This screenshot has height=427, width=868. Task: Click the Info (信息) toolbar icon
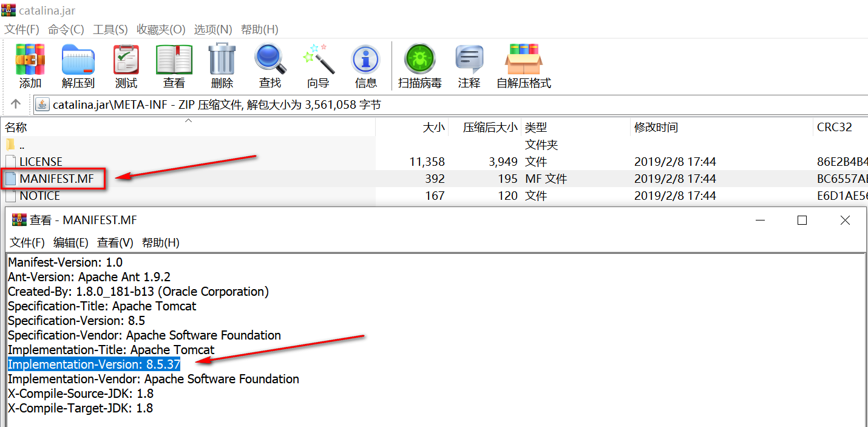[366, 60]
